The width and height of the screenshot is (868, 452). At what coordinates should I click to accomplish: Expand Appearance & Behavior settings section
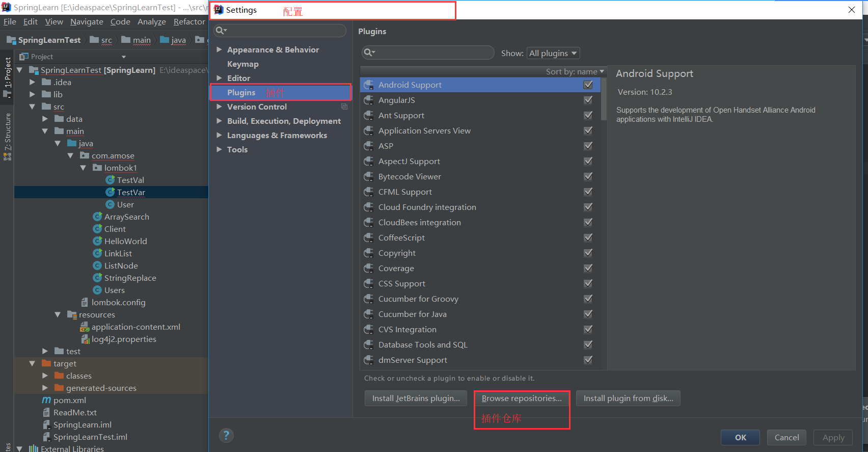[219, 49]
